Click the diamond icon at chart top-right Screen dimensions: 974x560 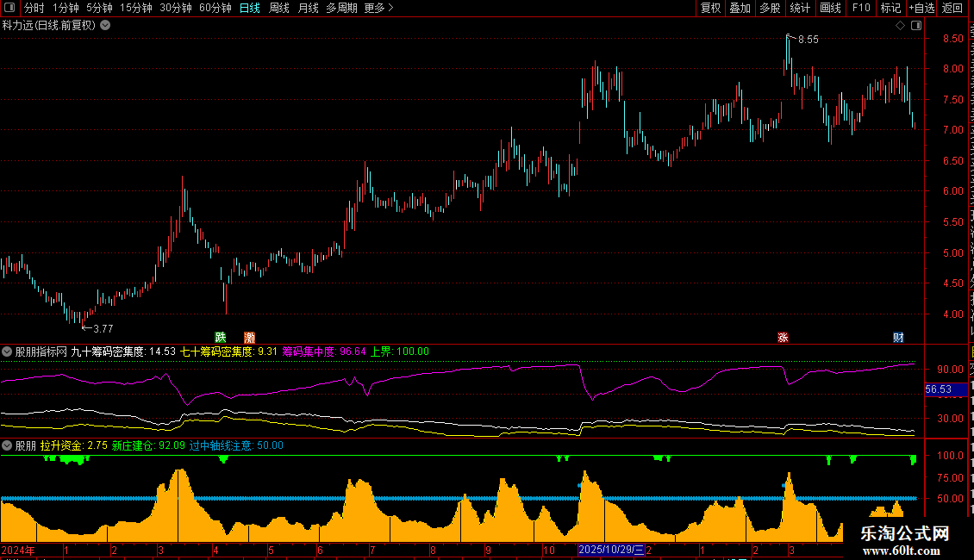pos(900,26)
